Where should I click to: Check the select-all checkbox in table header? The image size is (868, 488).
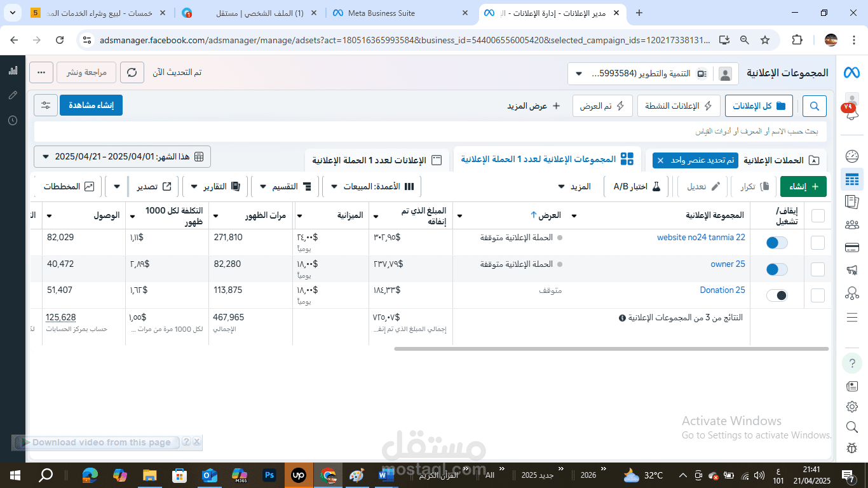[x=818, y=215]
